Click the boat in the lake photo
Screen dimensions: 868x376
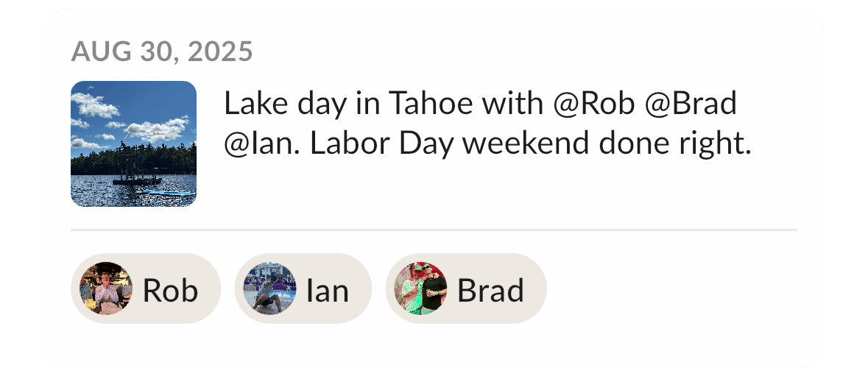136,177
